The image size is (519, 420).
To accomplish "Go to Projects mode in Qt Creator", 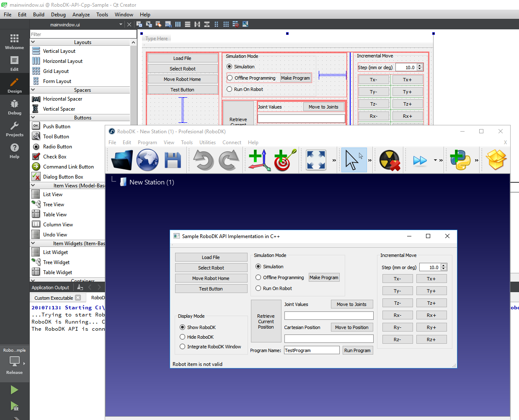I will [x=15, y=129].
